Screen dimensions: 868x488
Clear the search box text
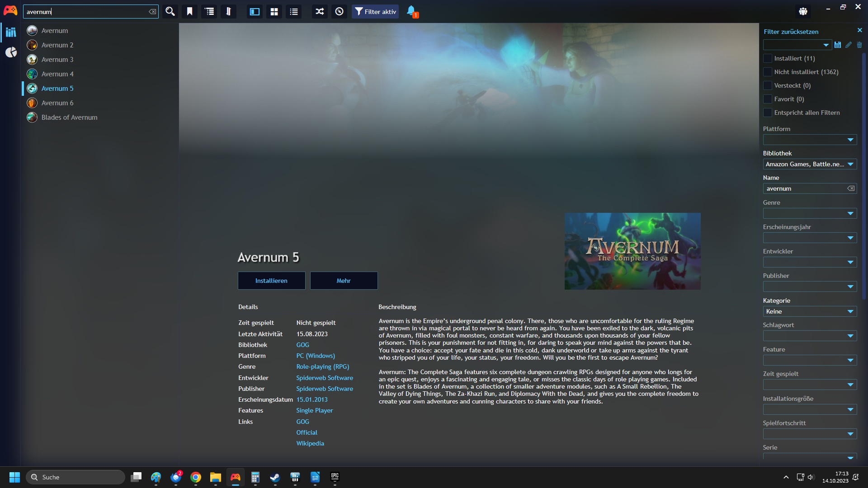(152, 12)
